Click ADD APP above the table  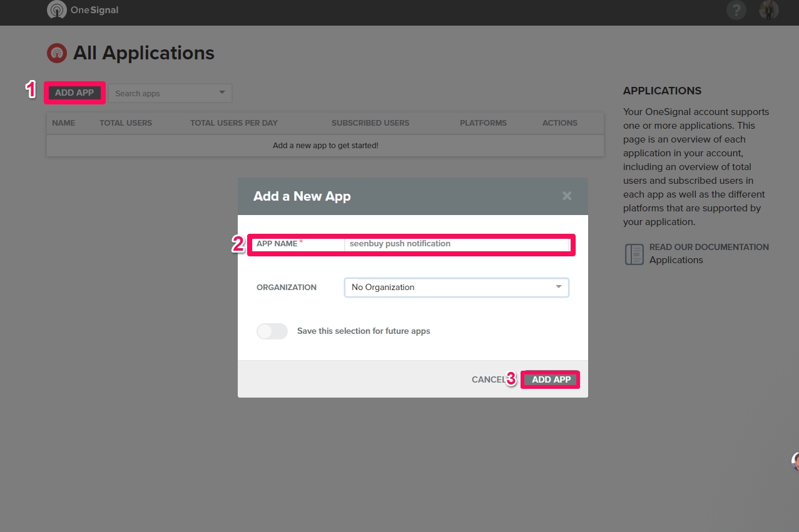point(74,93)
